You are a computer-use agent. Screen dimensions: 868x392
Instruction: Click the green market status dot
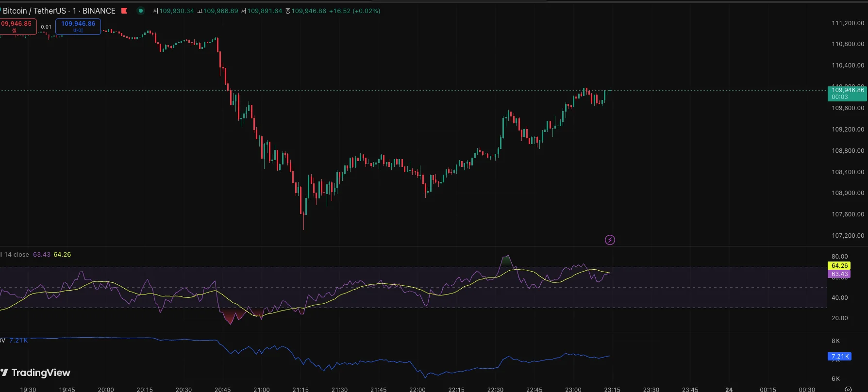click(141, 11)
